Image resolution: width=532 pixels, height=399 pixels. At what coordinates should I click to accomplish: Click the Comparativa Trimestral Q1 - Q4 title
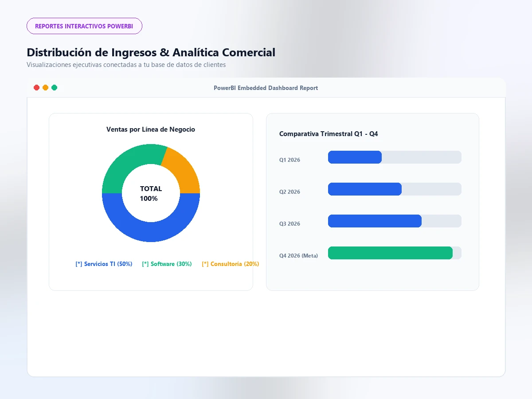(x=329, y=134)
